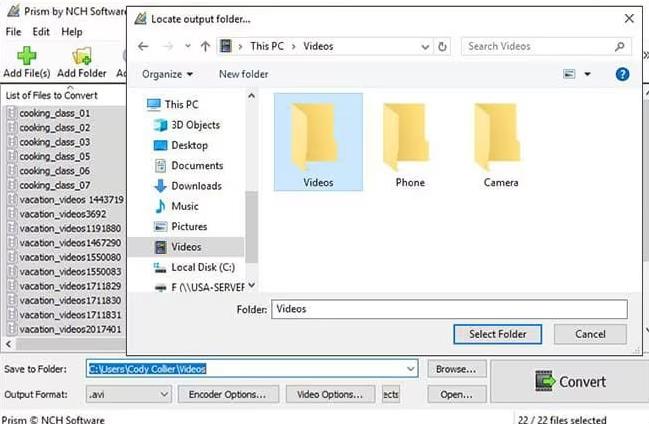Select vacation_videos1550080 in file list
The height and width of the screenshot is (424, 649).
click(70, 258)
